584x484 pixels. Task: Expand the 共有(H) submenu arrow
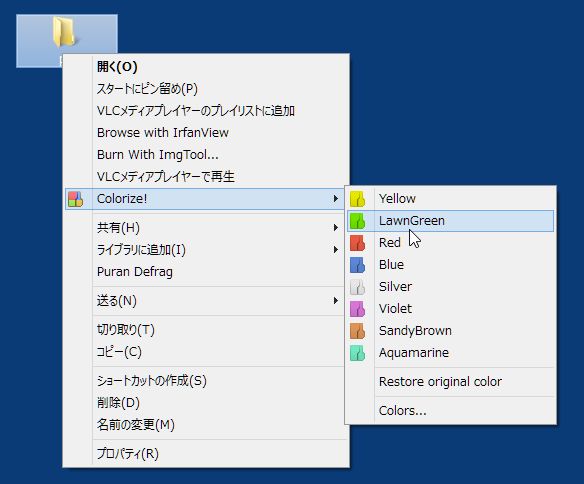coord(336,227)
